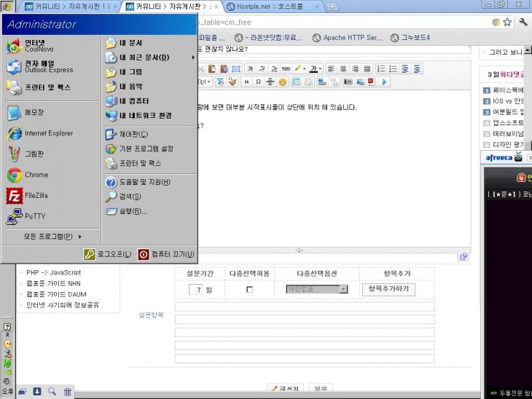Launch Internet Explorer from Start menu
The width and height of the screenshot is (532, 399).
pyautogui.click(x=39, y=133)
